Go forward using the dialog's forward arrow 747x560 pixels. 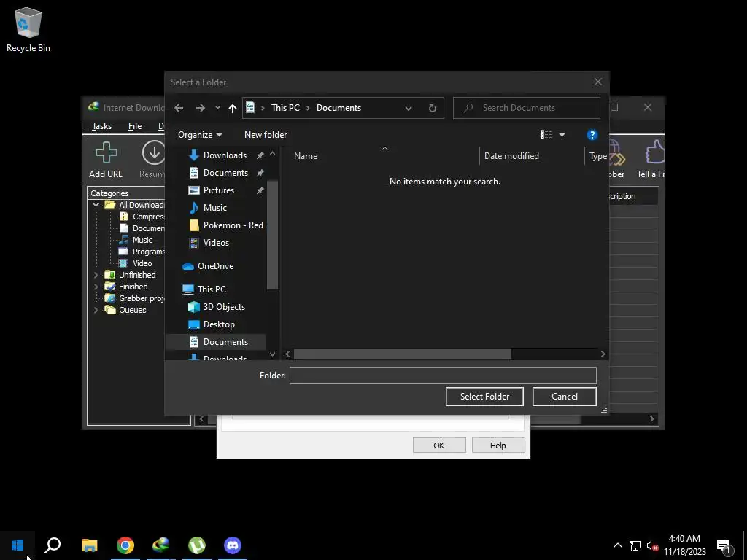(200, 108)
